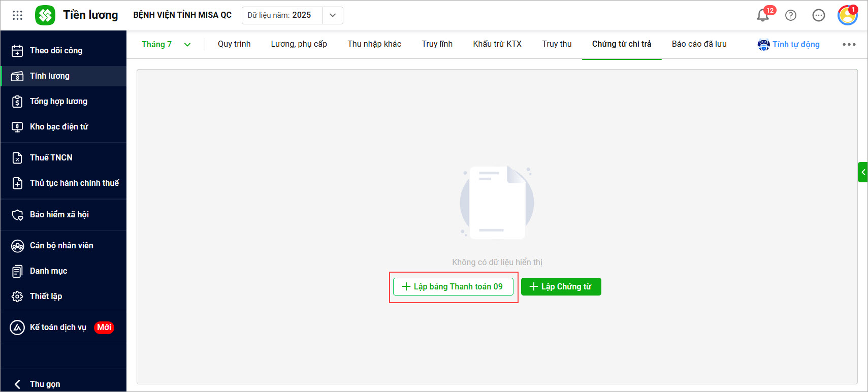This screenshot has width=868, height=392.
Task: Switch to the Khấu trừ KTX tab
Action: click(x=497, y=44)
